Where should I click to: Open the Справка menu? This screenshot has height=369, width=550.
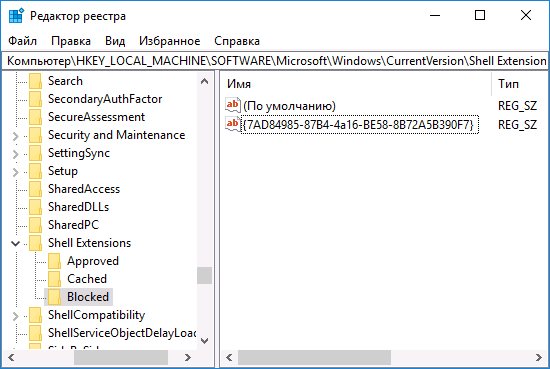coord(237,41)
